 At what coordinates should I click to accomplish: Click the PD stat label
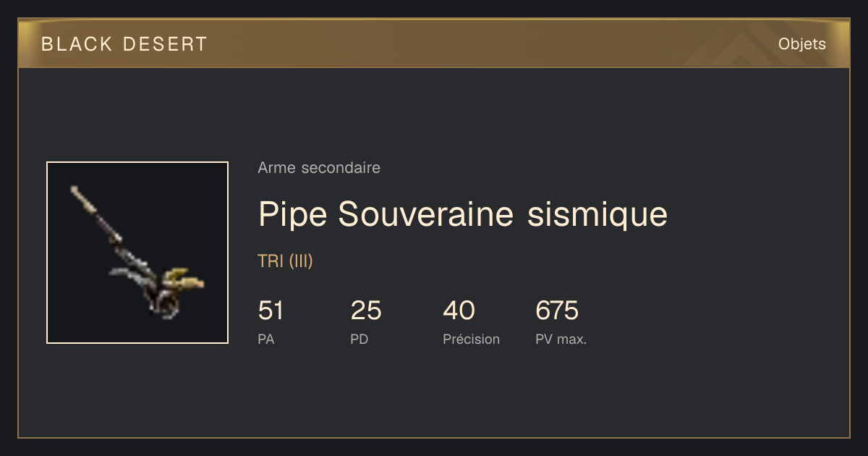pyautogui.click(x=359, y=339)
